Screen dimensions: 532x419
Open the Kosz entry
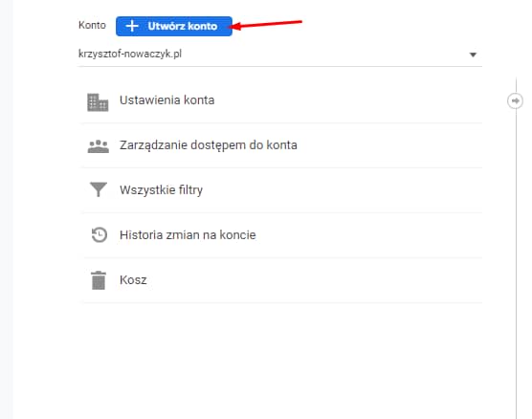(133, 280)
